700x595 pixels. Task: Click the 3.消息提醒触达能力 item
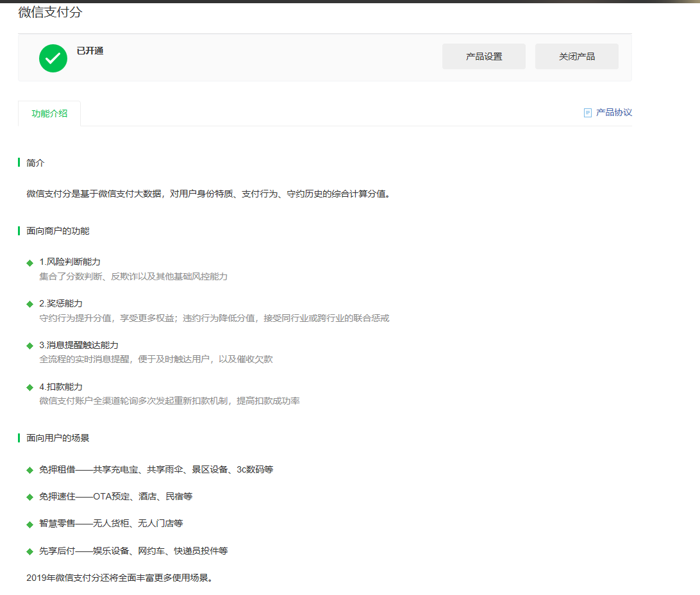coord(79,345)
